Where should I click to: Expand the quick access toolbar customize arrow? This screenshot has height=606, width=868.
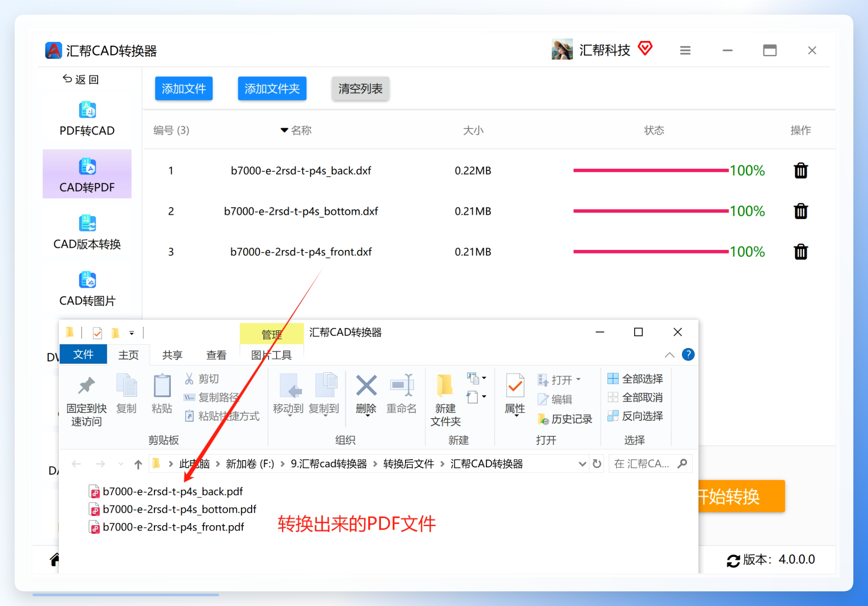pos(132,333)
